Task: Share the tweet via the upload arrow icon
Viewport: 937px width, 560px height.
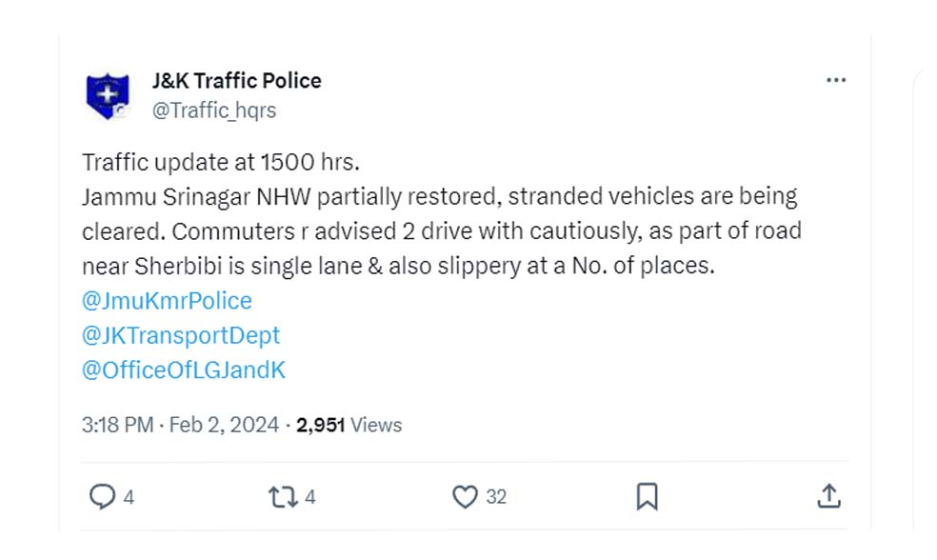Action: [828, 496]
